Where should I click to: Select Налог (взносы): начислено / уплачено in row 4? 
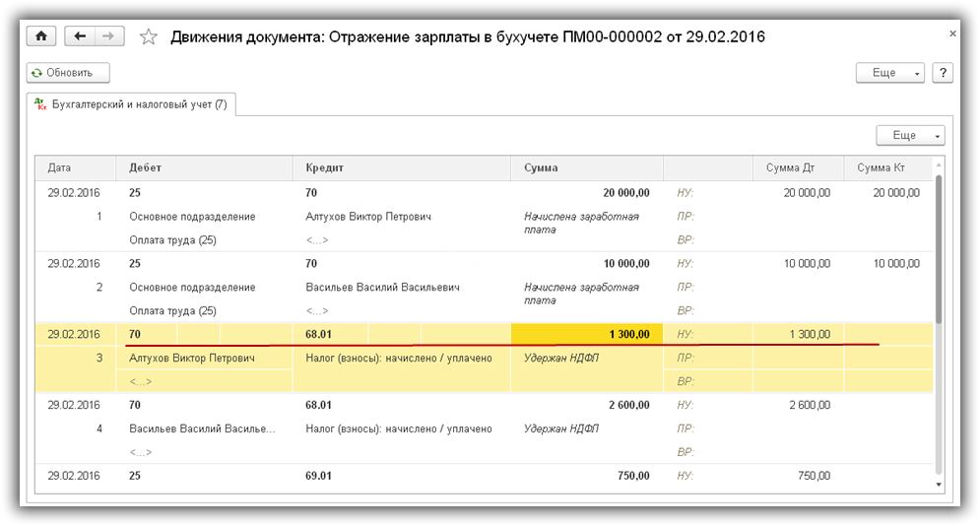[399, 428]
